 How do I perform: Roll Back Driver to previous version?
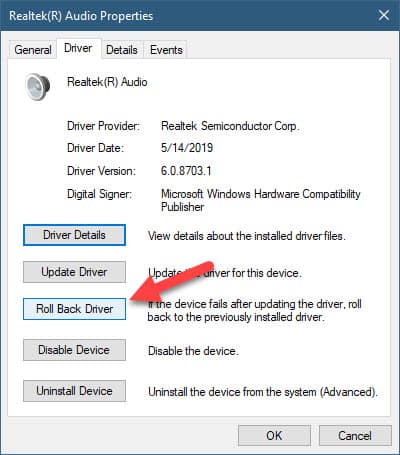[x=74, y=309]
